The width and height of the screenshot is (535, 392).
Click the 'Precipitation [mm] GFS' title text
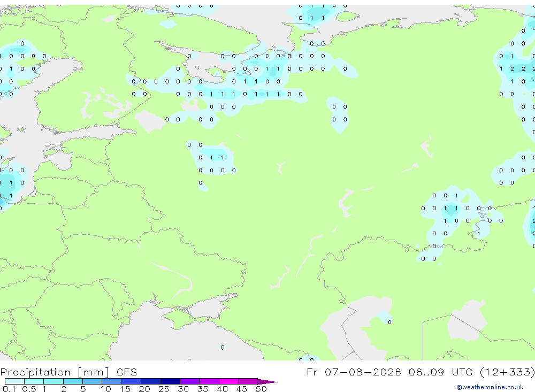(x=68, y=372)
